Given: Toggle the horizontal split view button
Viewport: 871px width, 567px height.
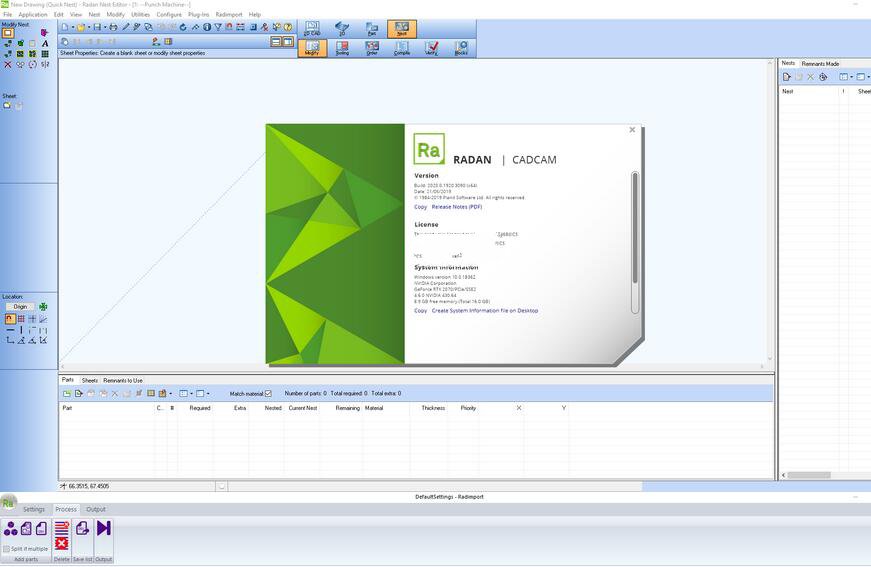Looking at the screenshot, I should 276,42.
